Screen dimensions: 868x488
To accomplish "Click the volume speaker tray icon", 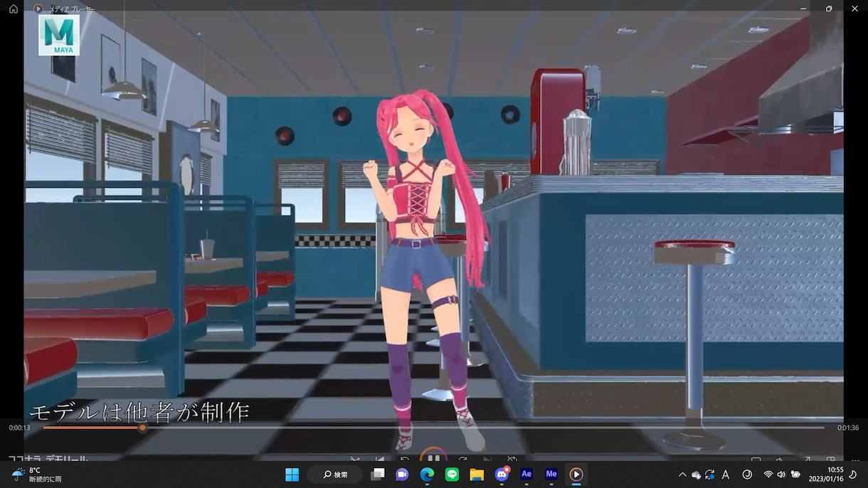I will coord(781,474).
